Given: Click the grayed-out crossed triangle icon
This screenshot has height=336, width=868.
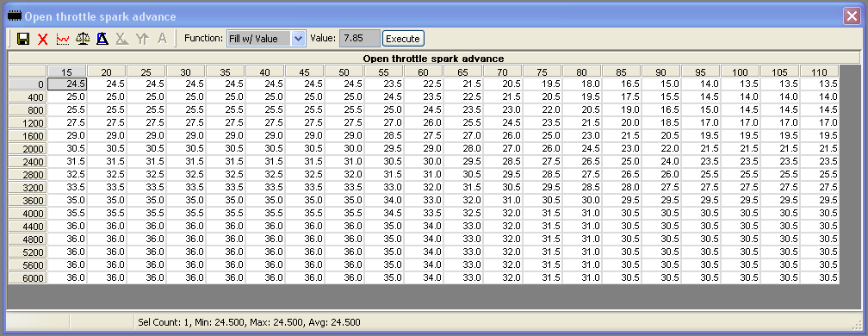Looking at the screenshot, I should point(122,39).
